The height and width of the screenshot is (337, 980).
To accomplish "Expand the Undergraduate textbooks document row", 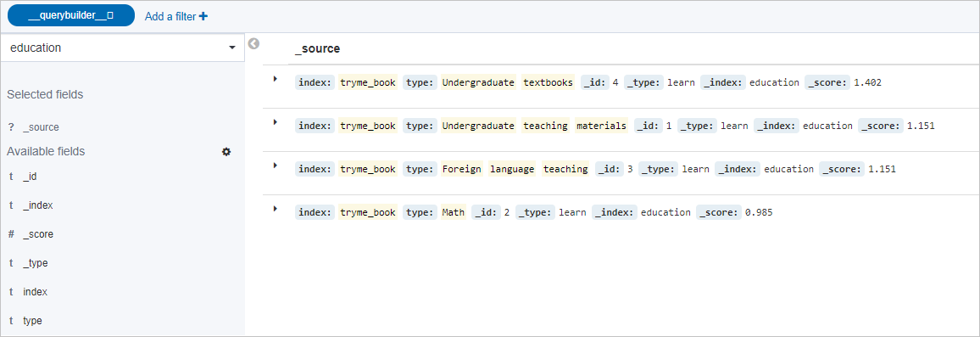I will pos(275,79).
